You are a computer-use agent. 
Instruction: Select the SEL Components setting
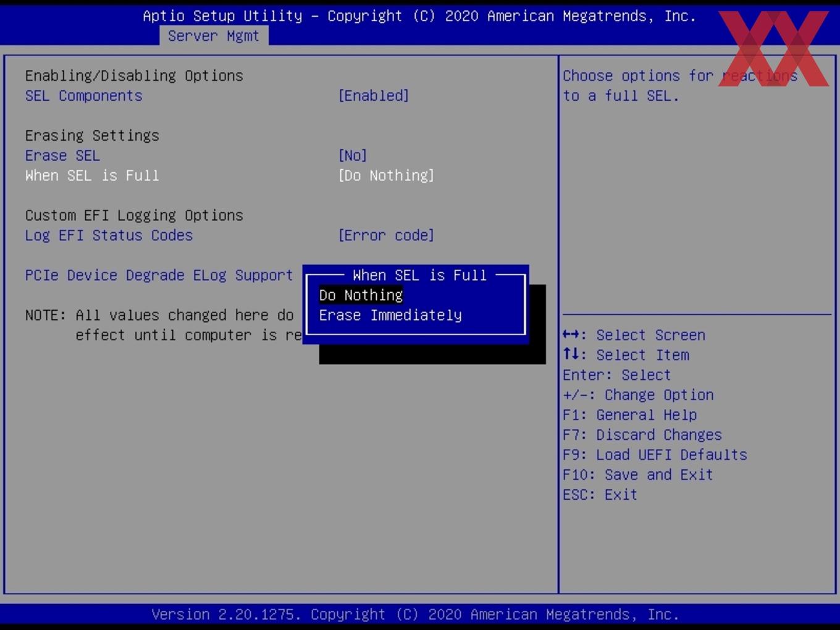[x=84, y=96]
